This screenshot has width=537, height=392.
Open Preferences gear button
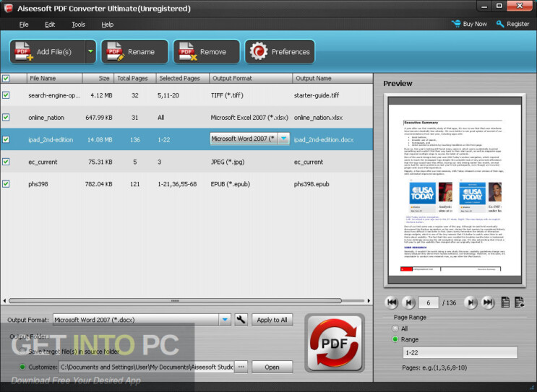(280, 52)
